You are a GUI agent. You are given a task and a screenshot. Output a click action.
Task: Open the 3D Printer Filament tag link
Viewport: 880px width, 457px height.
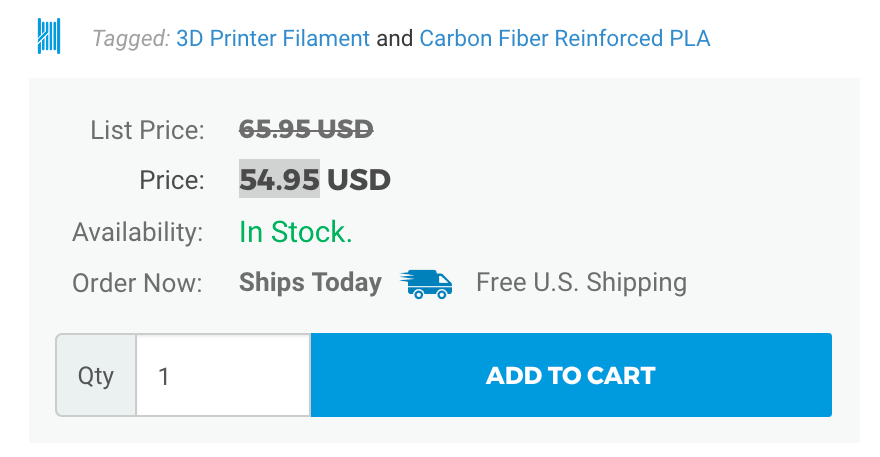[x=273, y=39]
